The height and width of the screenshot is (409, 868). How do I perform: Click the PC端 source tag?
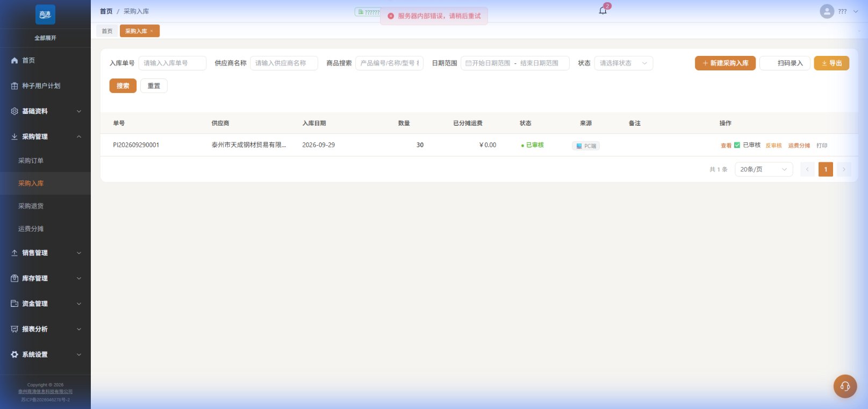(586, 146)
